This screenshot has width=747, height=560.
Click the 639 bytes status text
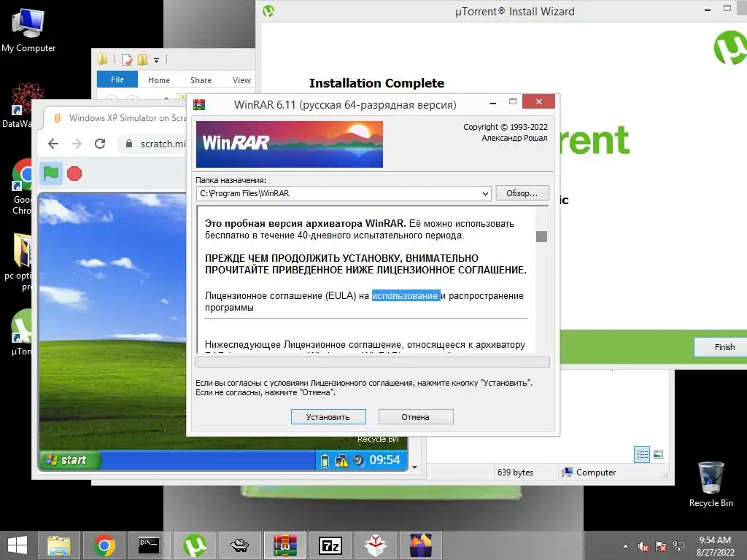tap(515, 472)
